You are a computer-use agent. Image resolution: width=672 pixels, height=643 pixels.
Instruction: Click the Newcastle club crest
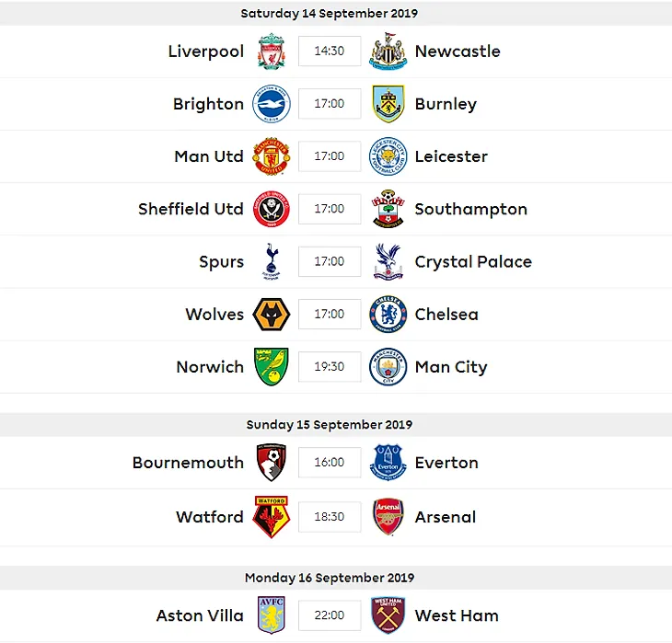click(388, 52)
